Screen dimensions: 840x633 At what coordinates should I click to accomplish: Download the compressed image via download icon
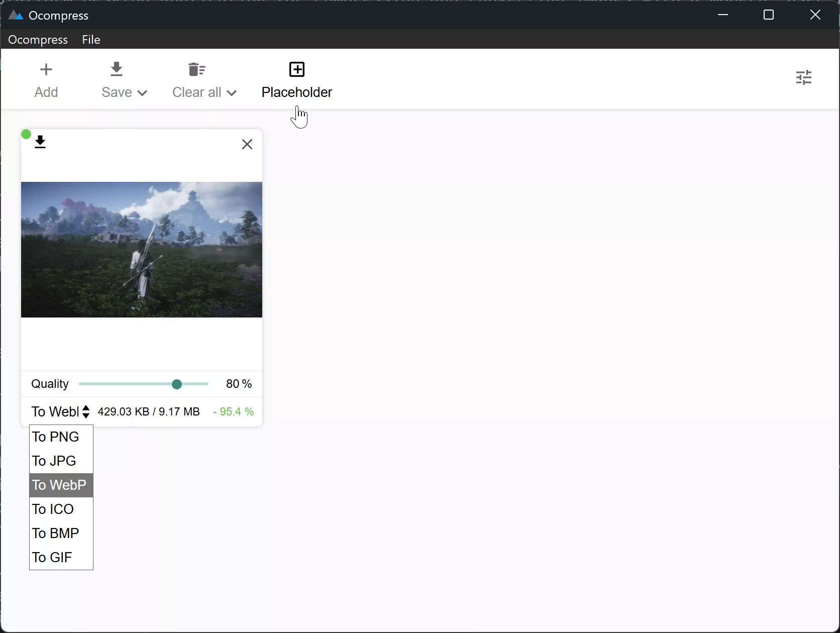(x=40, y=142)
